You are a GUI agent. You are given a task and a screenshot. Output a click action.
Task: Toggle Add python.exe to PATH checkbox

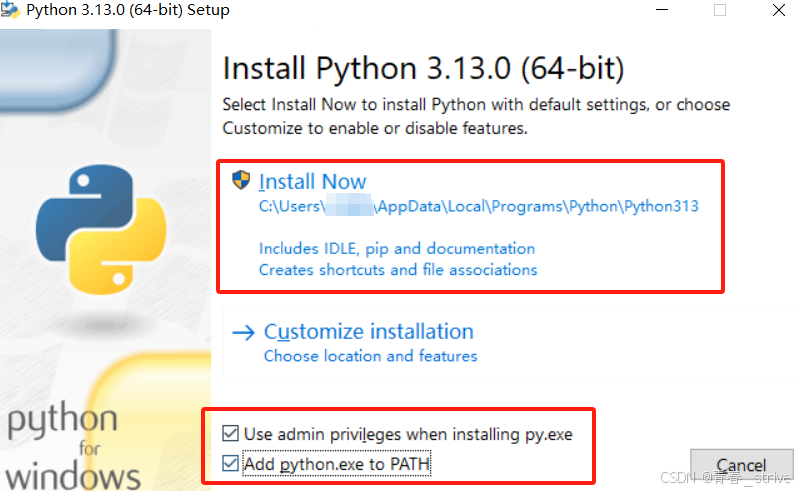[230, 463]
